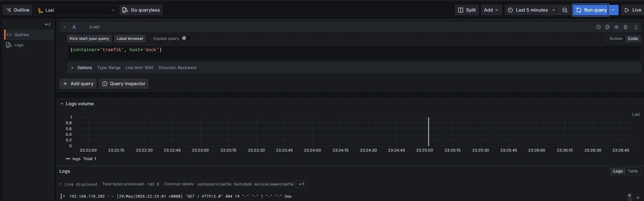This screenshot has height=201, width=644.
Task: Show data source help for query A
Action: click(598, 27)
